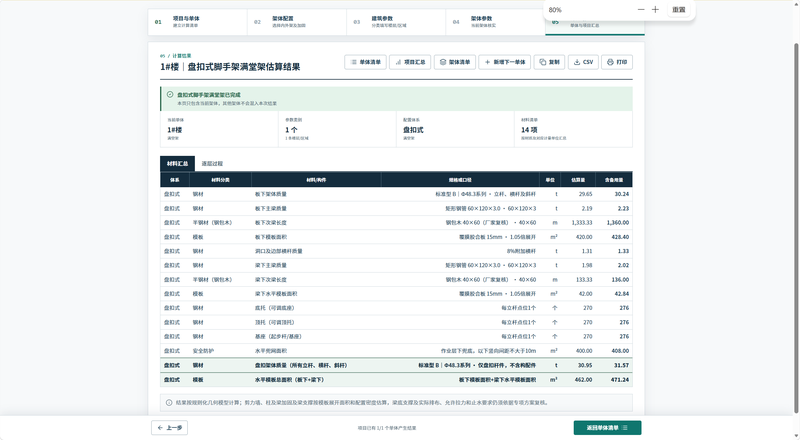The height and width of the screenshot is (440, 800).
Task: Click the 体系 column header
Action: coord(174,180)
